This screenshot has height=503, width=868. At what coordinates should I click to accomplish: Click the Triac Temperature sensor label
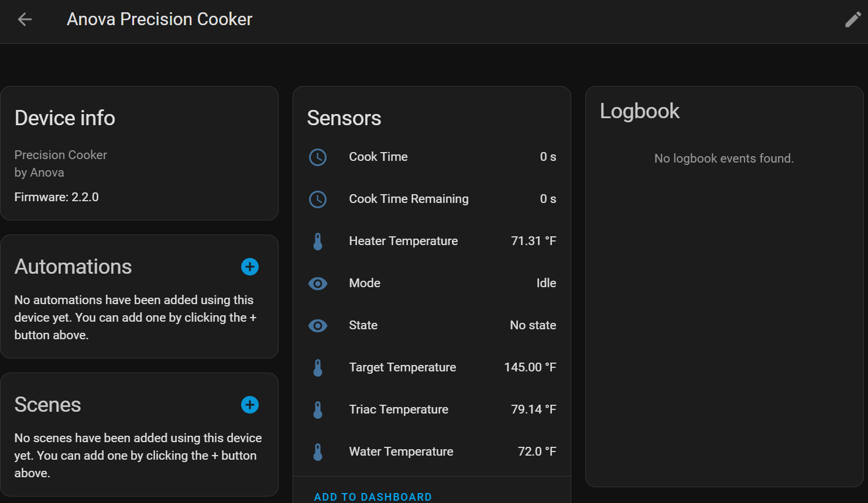coord(399,409)
